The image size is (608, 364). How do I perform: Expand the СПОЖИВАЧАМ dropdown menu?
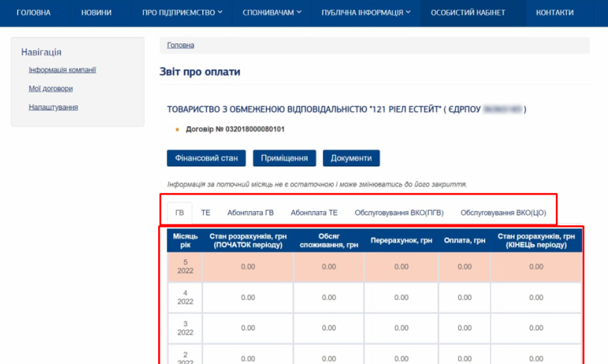coord(272,13)
